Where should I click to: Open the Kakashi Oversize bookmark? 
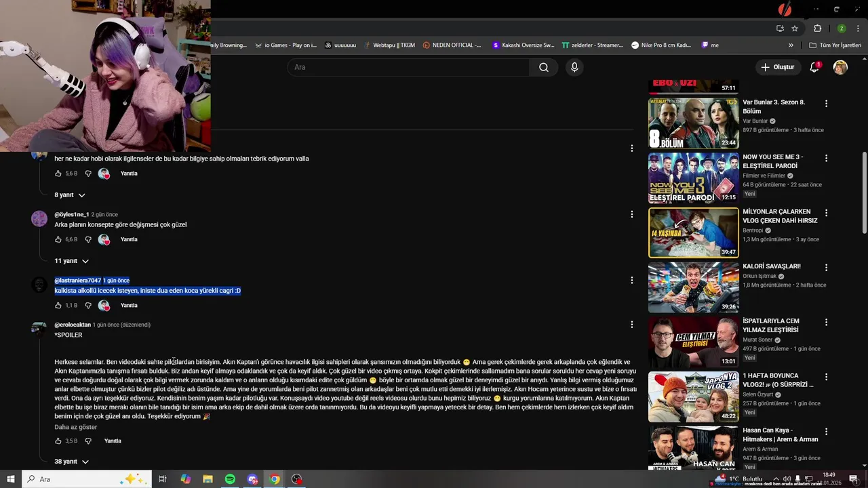[x=523, y=45]
